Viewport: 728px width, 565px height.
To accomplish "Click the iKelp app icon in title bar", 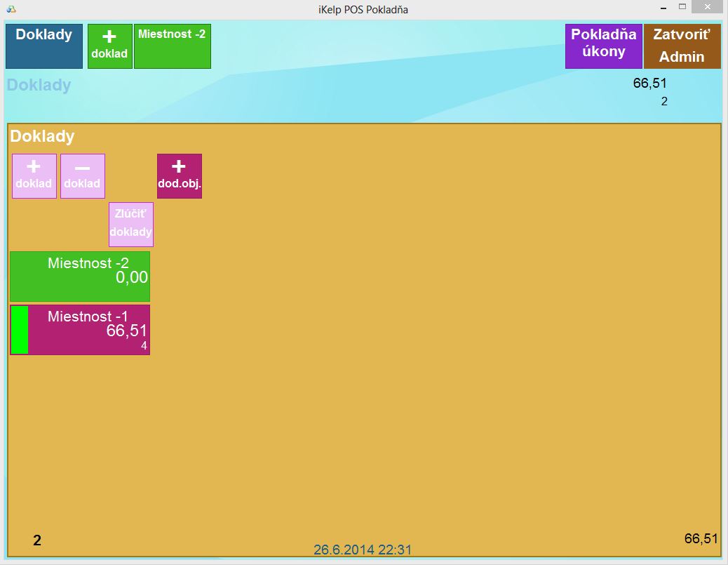I will tap(11, 9).
